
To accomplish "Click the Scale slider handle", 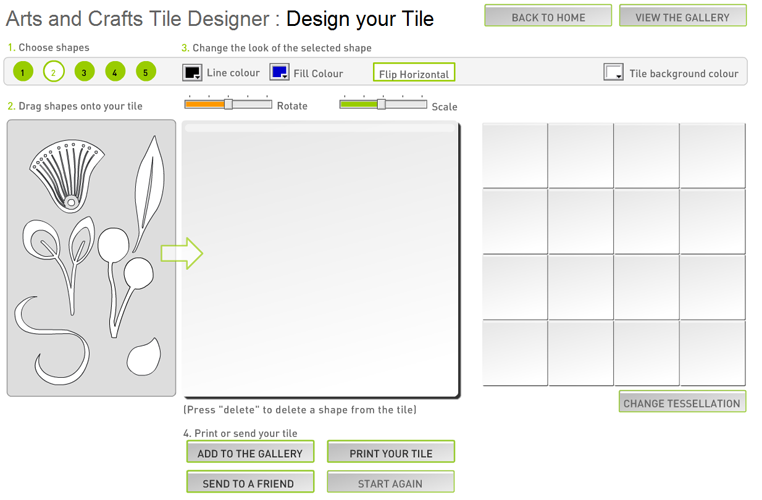I will pos(381,104).
